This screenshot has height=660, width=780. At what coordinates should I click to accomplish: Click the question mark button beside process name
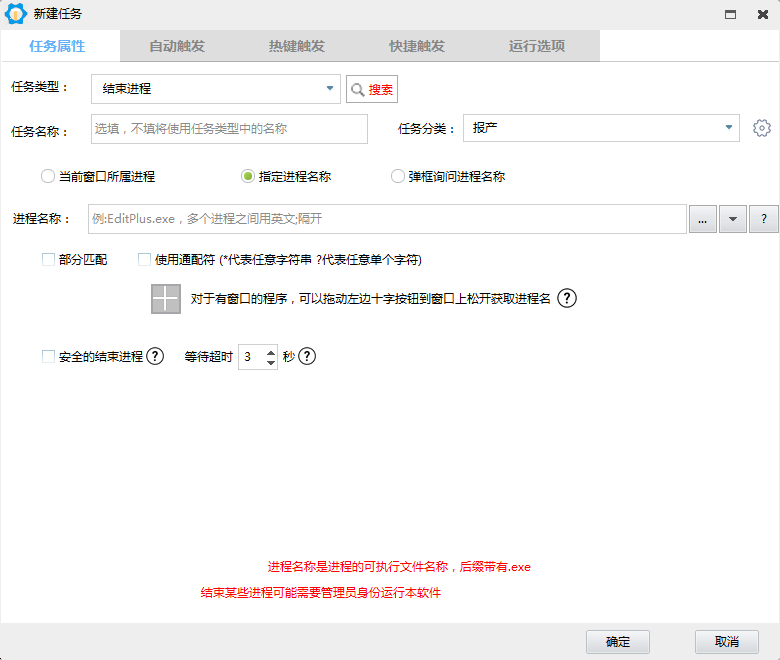coord(763,219)
